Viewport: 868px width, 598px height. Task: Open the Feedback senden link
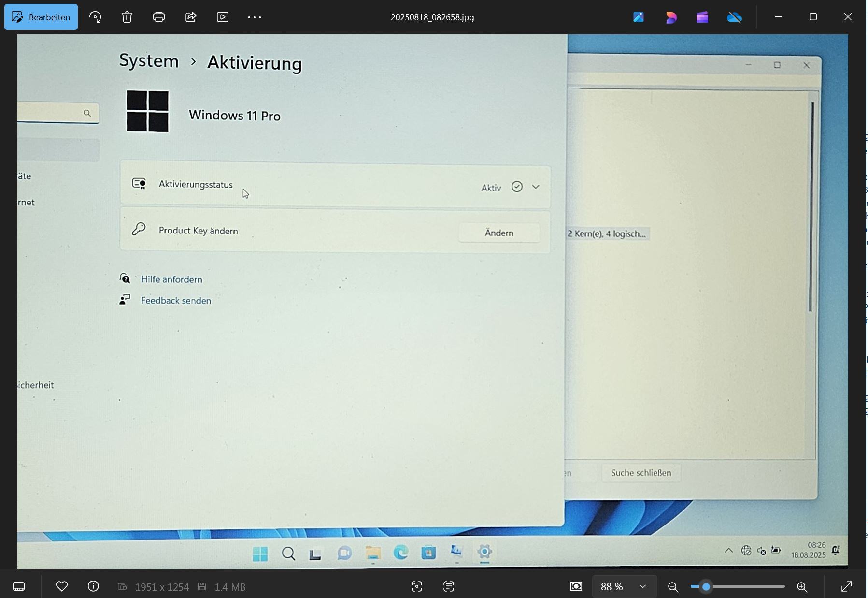coord(176,301)
